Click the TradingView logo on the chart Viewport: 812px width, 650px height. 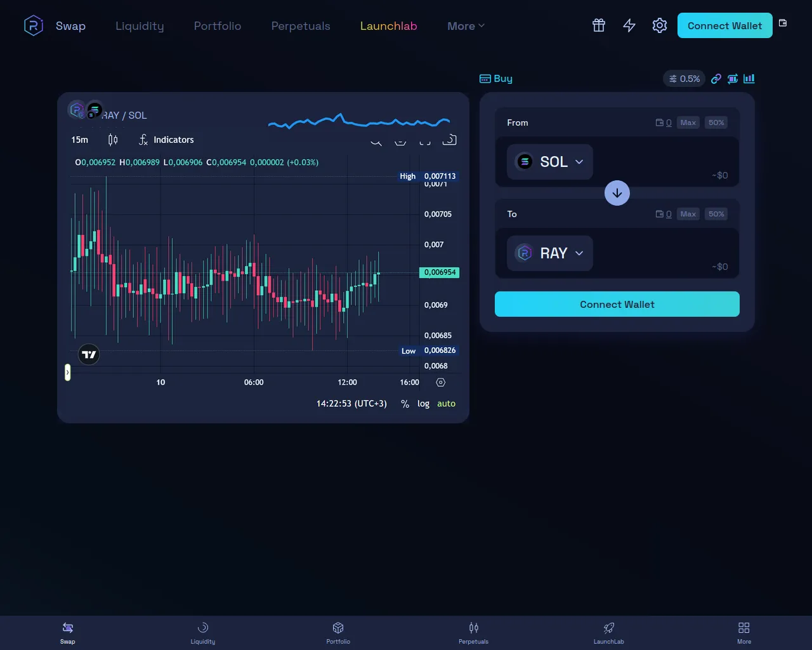(89, 354)
